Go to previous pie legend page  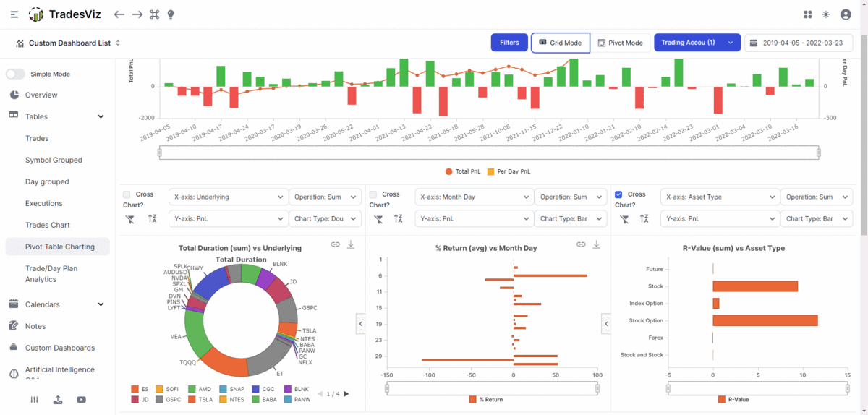point(320,394)
